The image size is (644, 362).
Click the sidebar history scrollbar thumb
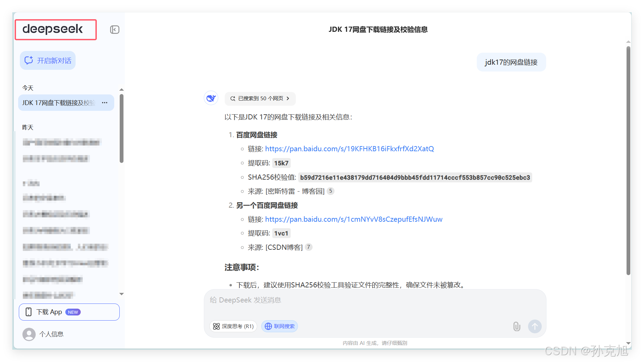tap(121, 128)
